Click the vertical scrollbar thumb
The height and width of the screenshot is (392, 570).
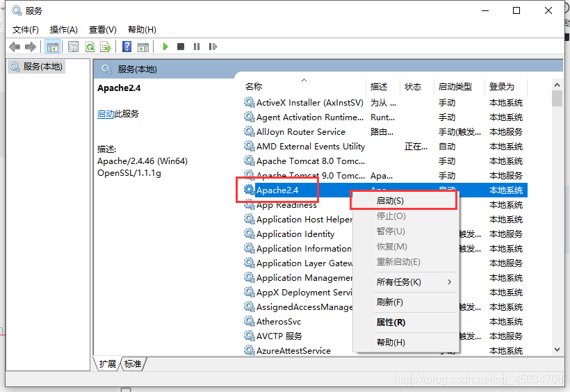pyautogui.click(x=557, y=98)
